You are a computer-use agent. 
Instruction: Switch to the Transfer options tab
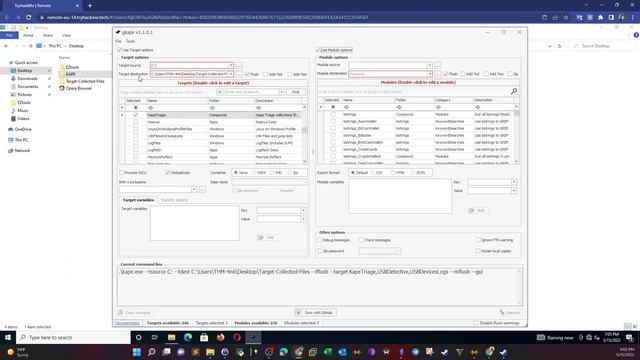[x=174, y=200]
